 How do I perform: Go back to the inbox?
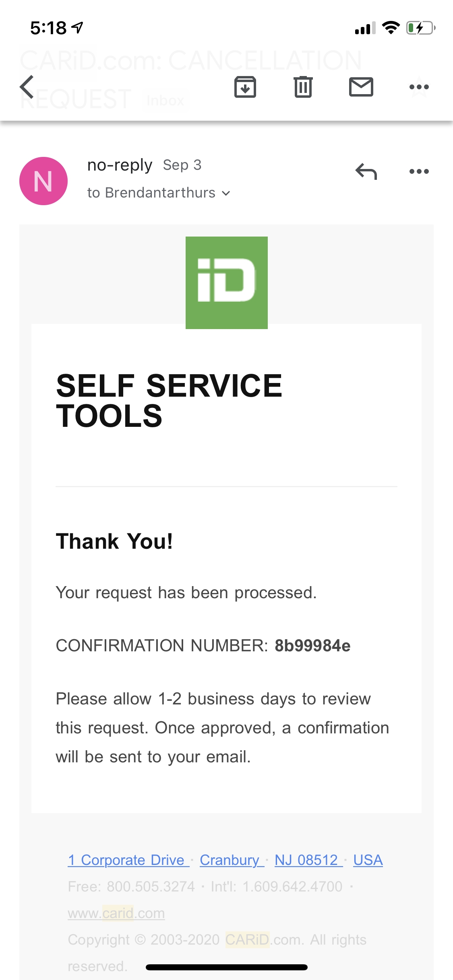[26, 86]
